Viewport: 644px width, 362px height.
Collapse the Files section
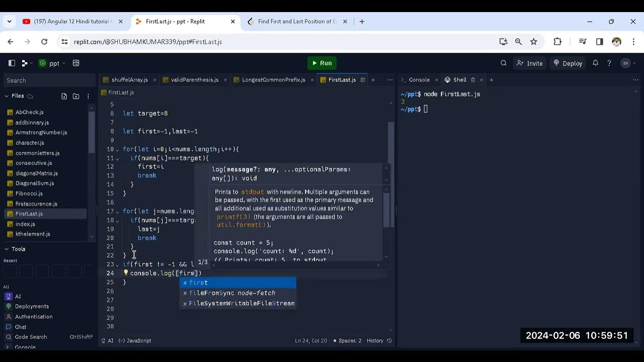click(14, 96)
